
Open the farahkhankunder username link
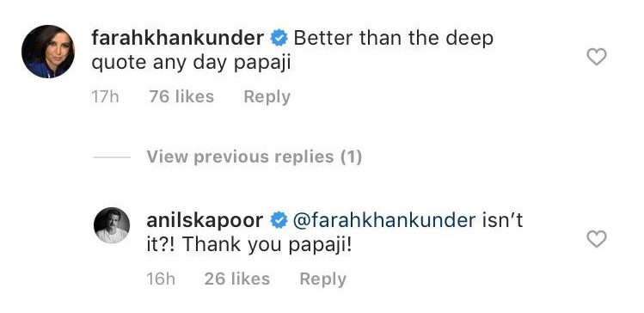pyautogui.click(x=177, y=38)
